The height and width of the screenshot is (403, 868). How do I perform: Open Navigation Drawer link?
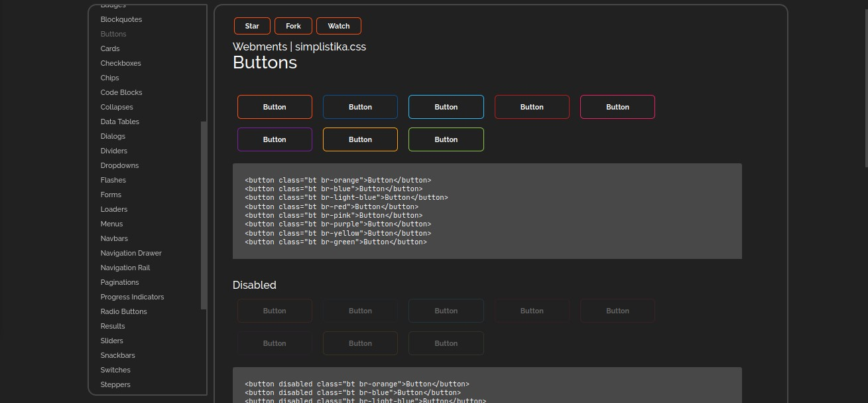pyautogui.click(x=131, y=253)
